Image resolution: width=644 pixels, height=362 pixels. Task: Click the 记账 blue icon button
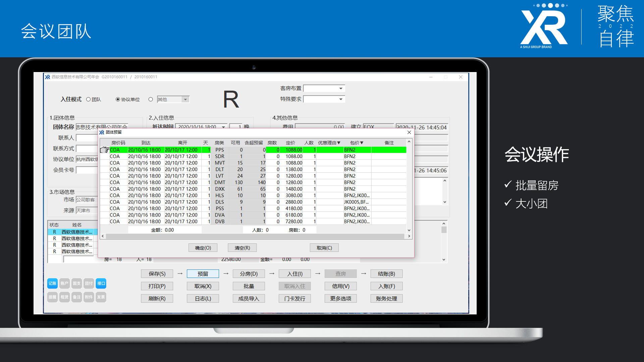click(52, 284)
